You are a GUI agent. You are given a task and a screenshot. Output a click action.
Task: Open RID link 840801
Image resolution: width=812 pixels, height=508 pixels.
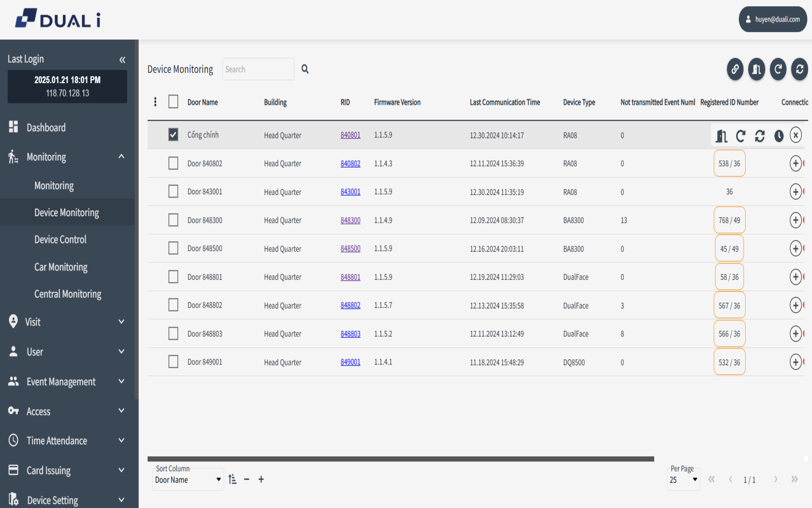click(x=350, y=135)
